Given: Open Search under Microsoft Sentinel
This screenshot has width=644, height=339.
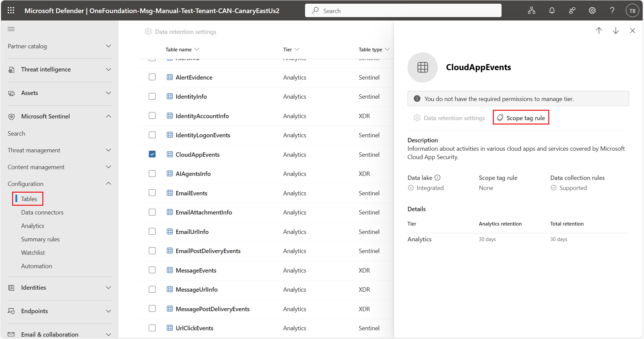Looking at the screenshot, I should click(16, 133).
